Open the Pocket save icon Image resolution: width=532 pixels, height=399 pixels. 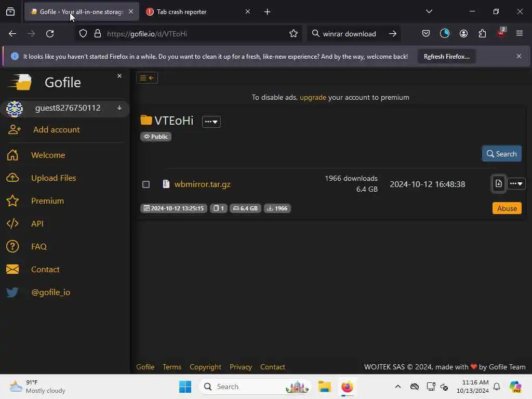426,33
